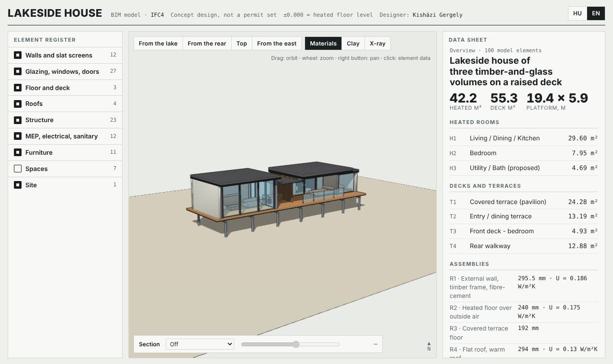Click the Overview · 100 model elements text
The height and width of the screenshot is (364, 613).
496,50
